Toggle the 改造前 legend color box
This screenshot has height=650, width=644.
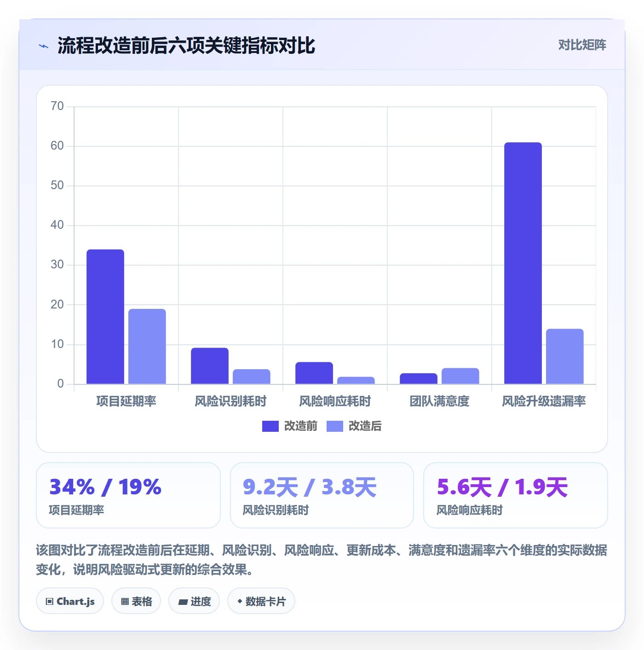[270, 426]
